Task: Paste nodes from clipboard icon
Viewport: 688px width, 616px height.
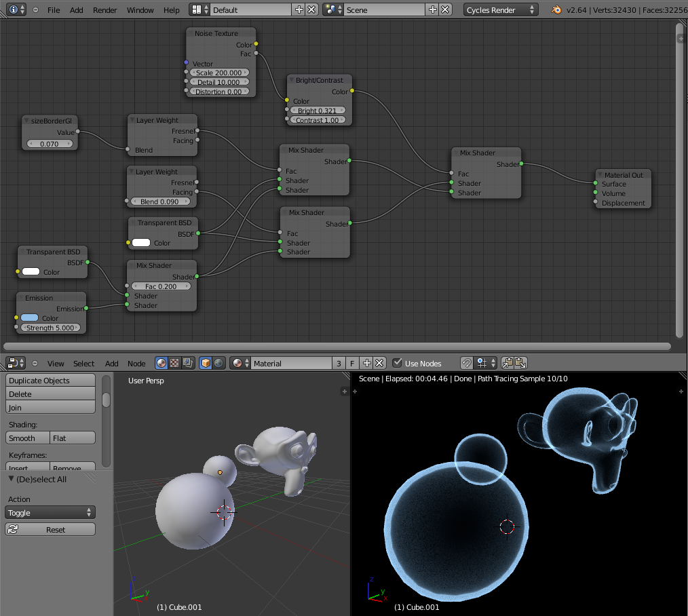Action: 520,363
